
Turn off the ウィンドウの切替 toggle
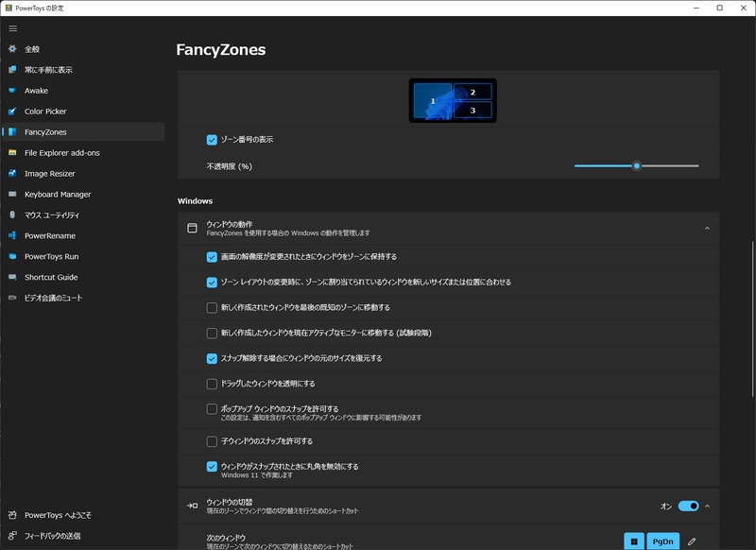689,506
